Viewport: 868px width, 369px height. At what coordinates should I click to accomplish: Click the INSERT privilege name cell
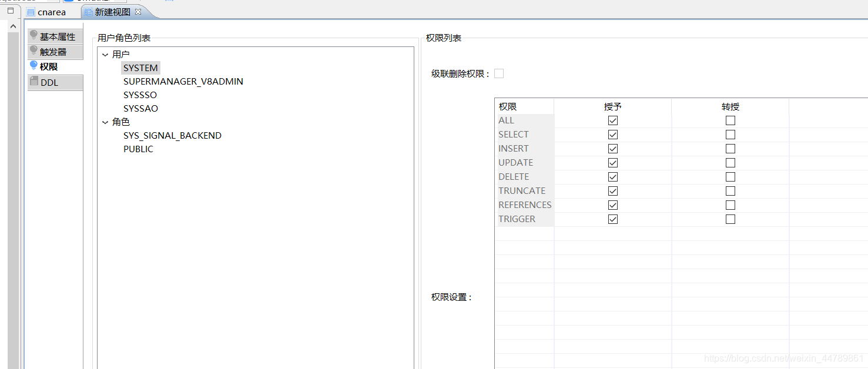525,149
